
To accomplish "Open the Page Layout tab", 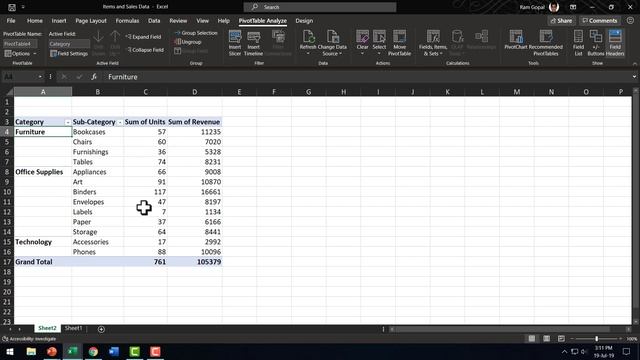I will pyautogui.click(x=91, y=21).
